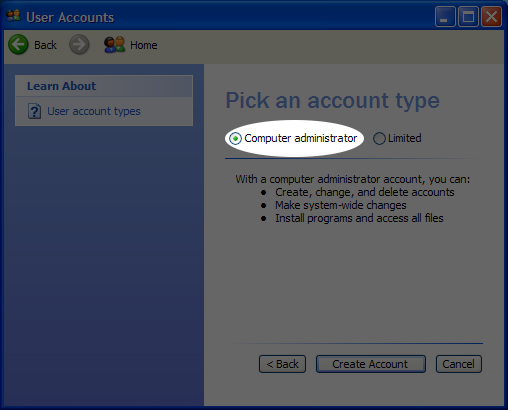Click the grey Forward arrow icon

tap(79, 44)
